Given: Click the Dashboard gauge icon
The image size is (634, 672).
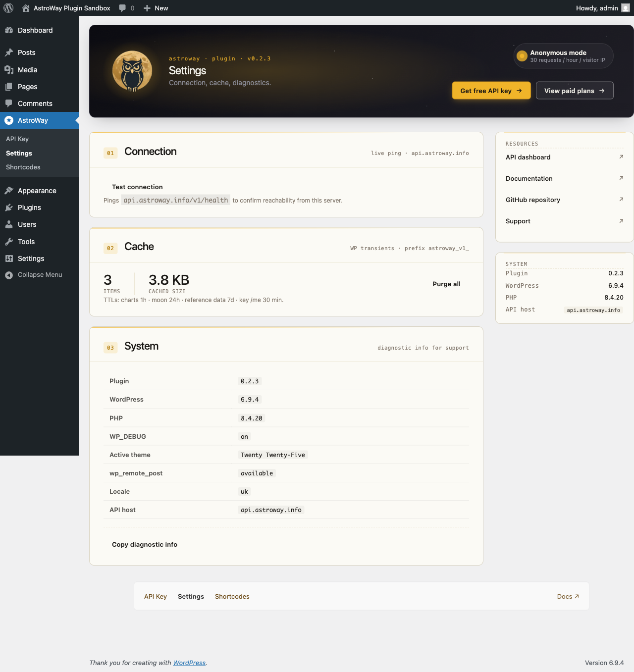Looking at the screenshot, I should (x=9, y=30).
